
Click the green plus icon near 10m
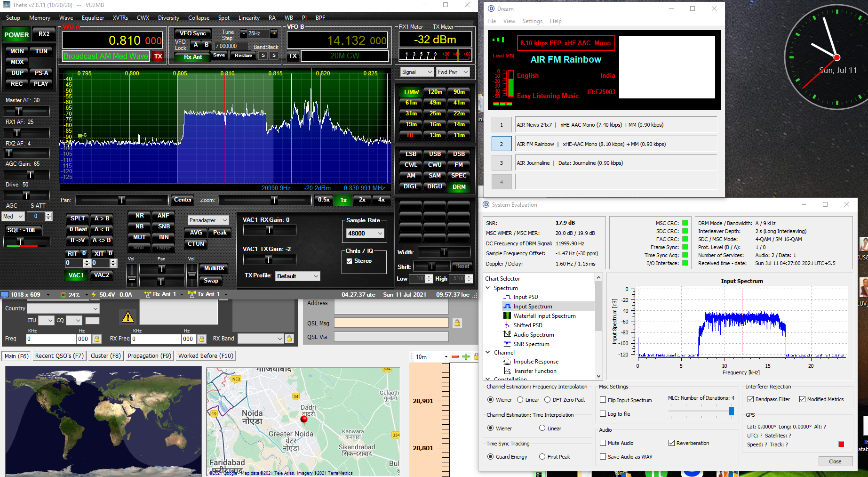click(x=466, y=356)
